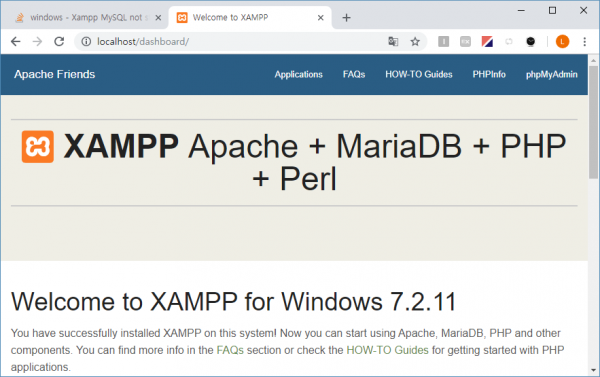Open PHPInfo in the top navigation
The width and height of the screenshot is (600, 377).
[x=489, y=74]
